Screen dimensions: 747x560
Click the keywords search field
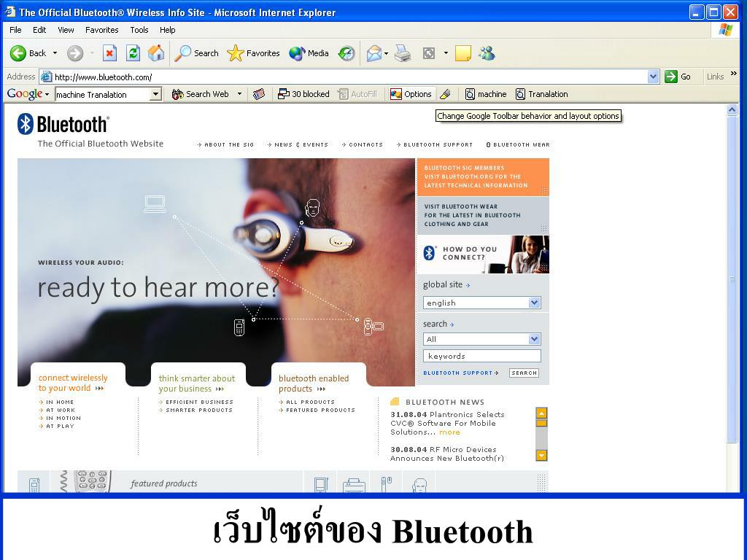pyautogui.click(x=481, y=356)
